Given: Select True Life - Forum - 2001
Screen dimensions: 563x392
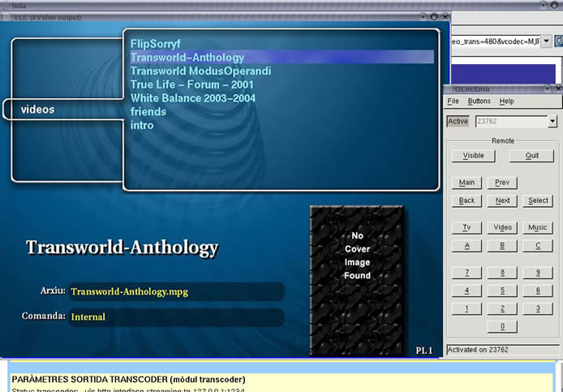Looking at the screenshot, I should [191, 84].
